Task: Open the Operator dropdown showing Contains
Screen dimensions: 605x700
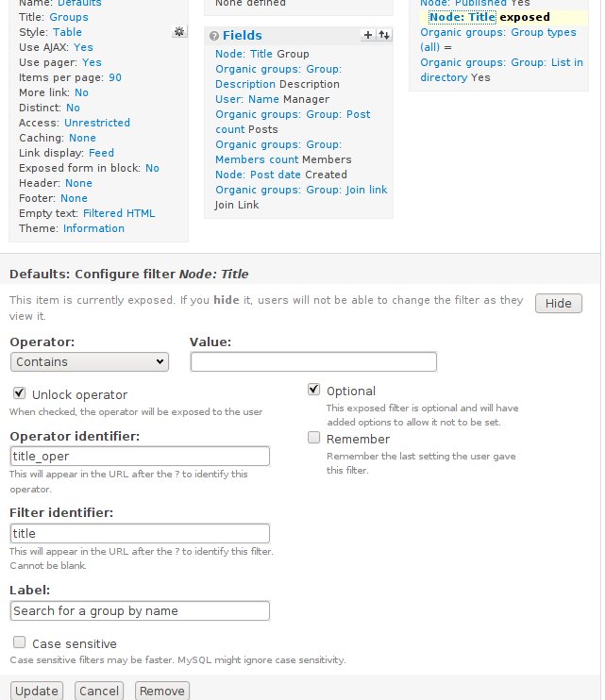Action: tap(89, 361)
